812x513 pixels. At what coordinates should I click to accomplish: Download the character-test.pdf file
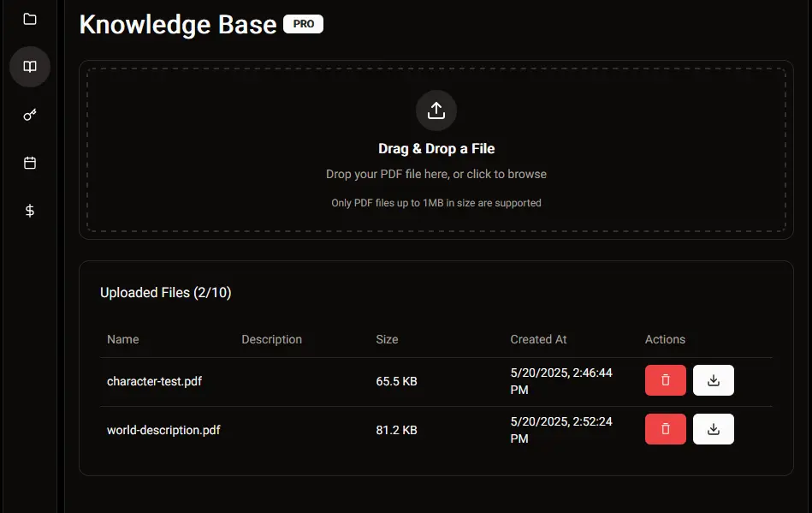714,380
